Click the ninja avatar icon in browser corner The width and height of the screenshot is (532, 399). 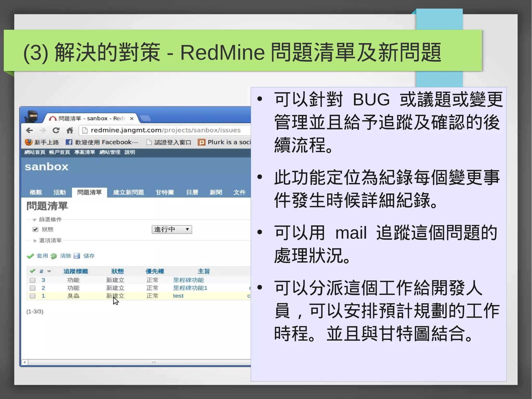tap(32, 116)
